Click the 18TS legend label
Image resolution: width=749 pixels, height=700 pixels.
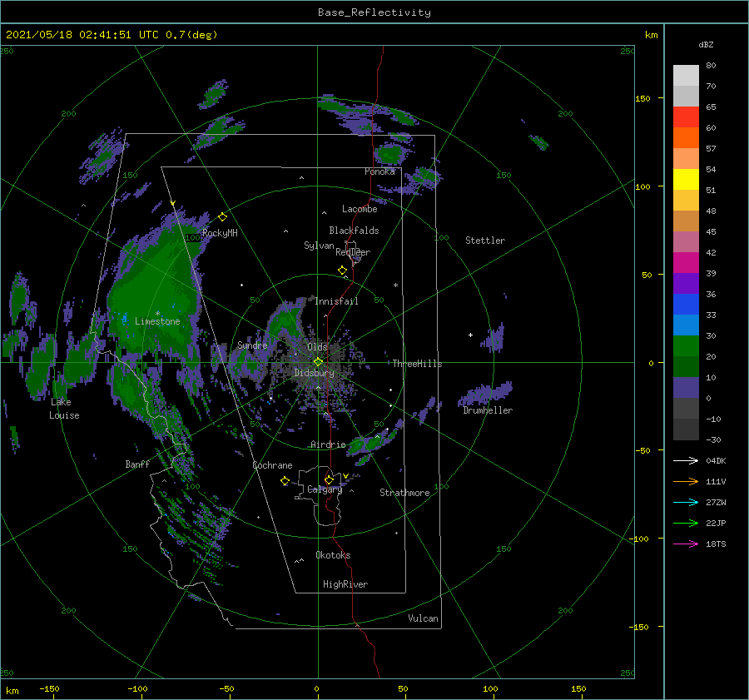tap(716, 544)
